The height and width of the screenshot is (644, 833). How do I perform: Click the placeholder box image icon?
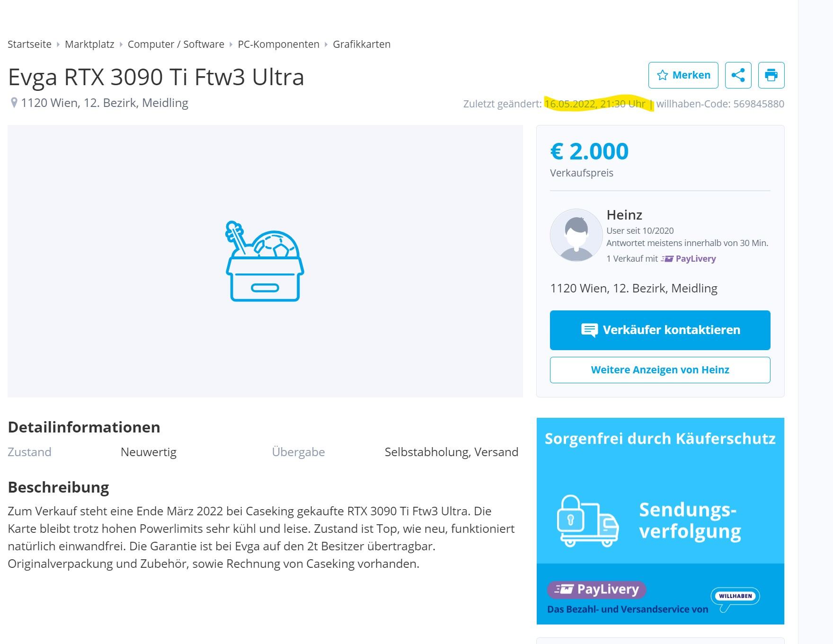(265, 261)
